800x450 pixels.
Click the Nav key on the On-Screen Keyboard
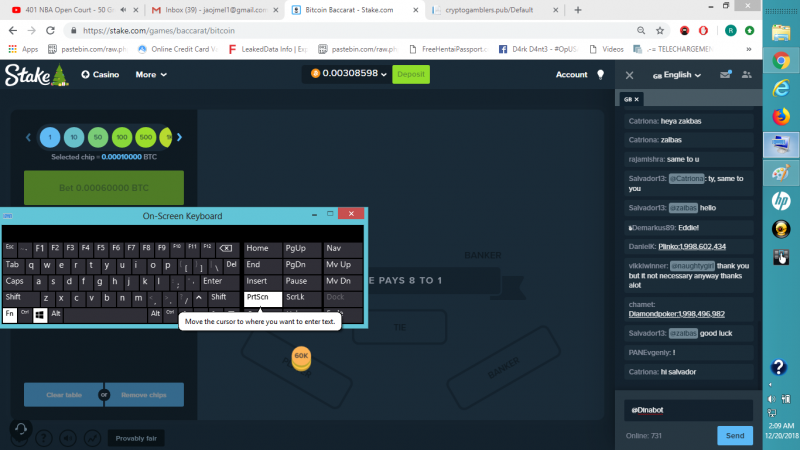click(x=342, y=248)
